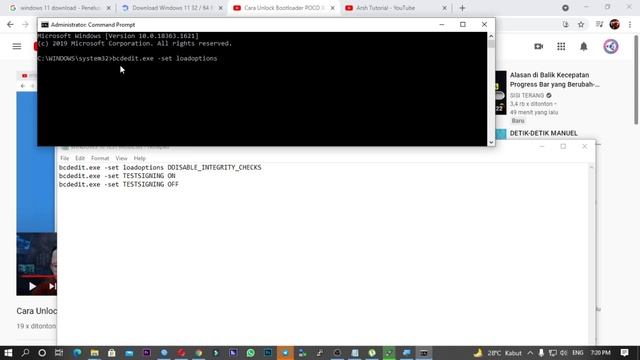Open 'Alasan di Balik Kecepatan Progress Bar' video
This screenshot has height=360, width=640.
[x=554, y=80]
